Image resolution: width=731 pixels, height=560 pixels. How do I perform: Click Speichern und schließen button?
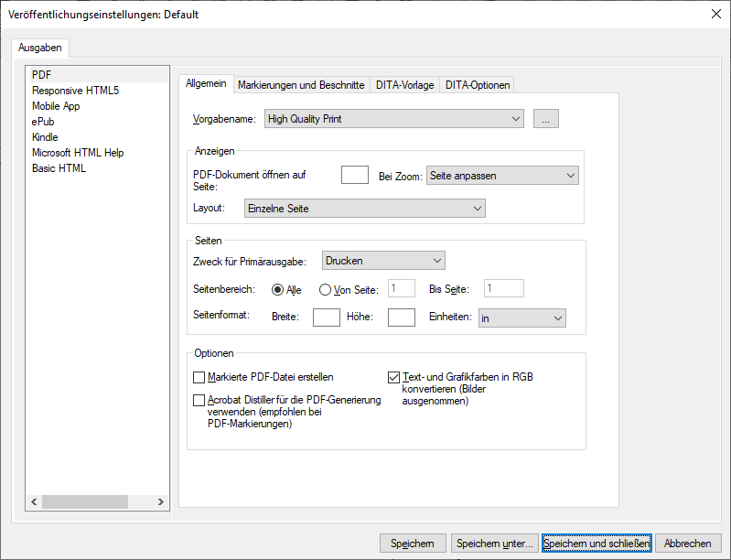click(597, 544)
